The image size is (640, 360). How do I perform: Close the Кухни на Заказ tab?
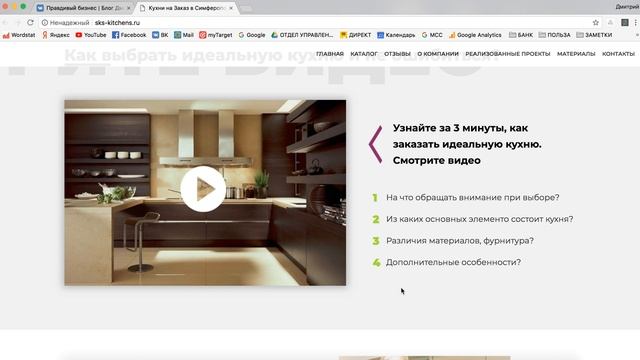[231, 8]
